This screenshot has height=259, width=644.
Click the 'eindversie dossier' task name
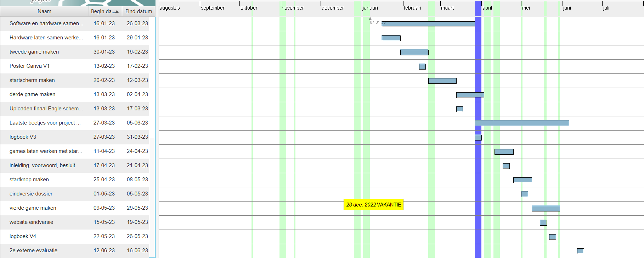click(x=31, y=194)
